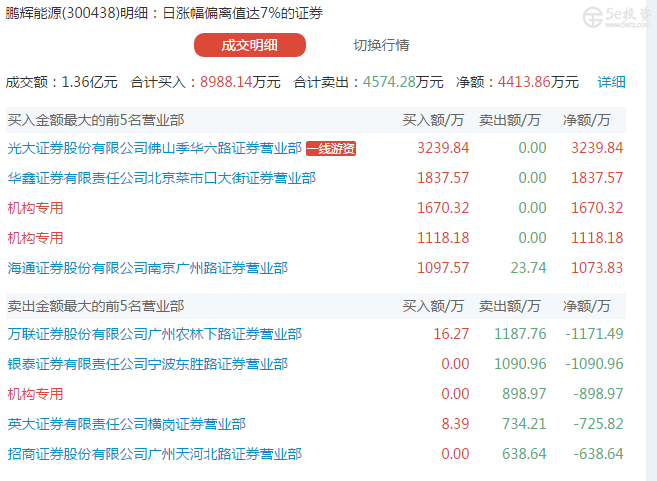Click sell amount 1187.76 in 万联证券 row
The width and height of the screenshot is (657, 481).
[x=520, y=334]
